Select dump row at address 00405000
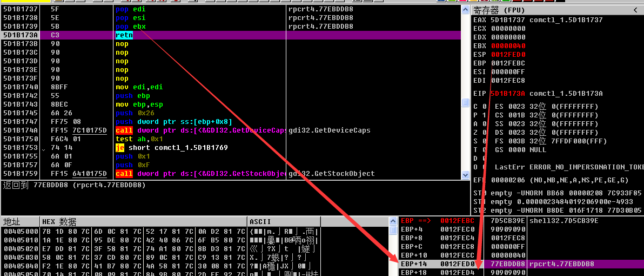Viewport: 644px width, 276px height. [19, 232]
